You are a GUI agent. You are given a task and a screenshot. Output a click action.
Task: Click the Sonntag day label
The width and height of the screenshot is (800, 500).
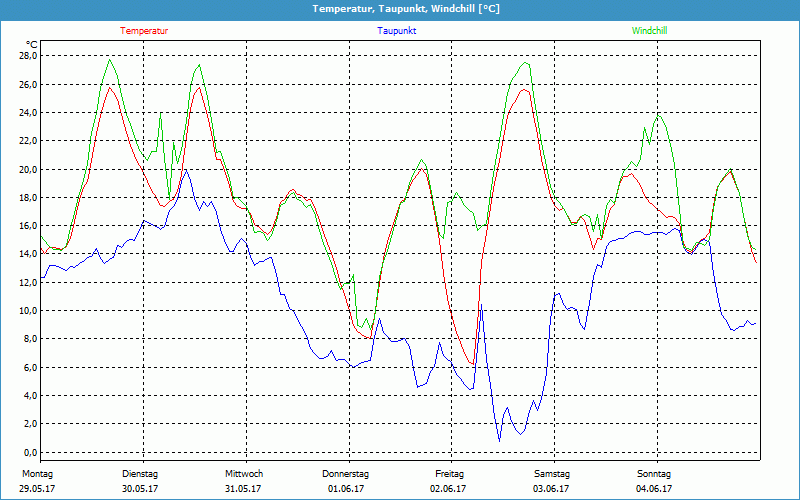coord(654,474)
